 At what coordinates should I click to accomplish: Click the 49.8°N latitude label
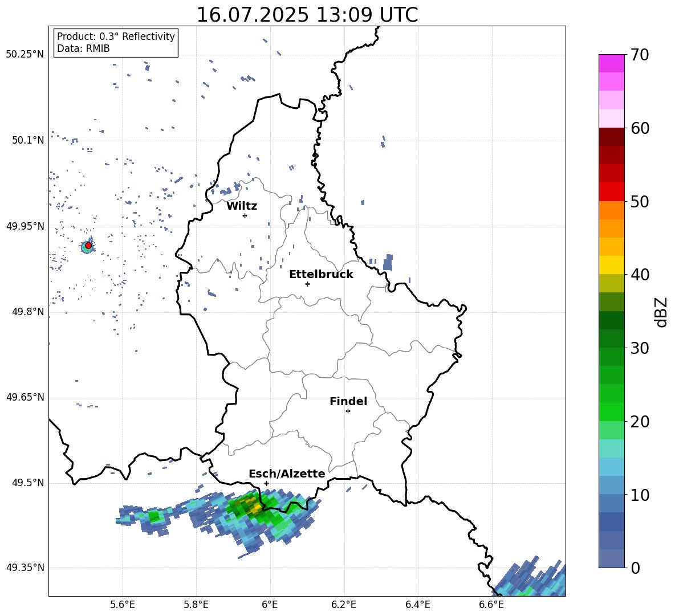(x=28, y=312)
